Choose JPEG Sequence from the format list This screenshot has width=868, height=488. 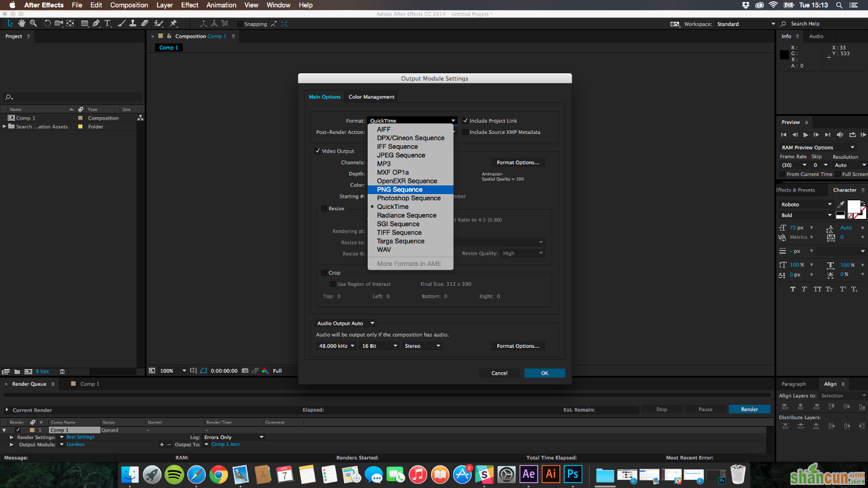click(x=410, y=155)
